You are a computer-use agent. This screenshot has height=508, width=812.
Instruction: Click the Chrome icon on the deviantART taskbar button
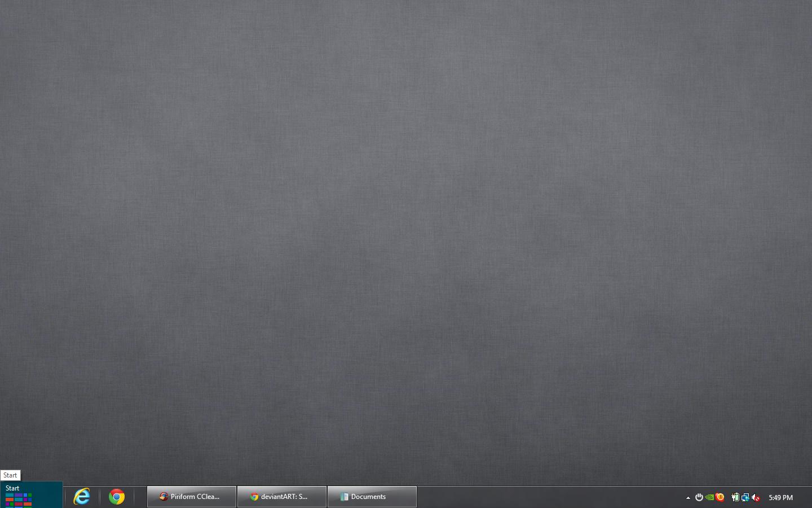tap(255, 497)
